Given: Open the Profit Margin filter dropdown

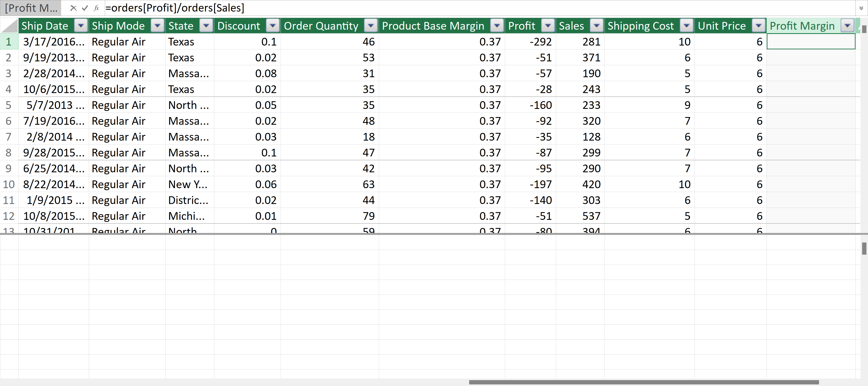Looking at the screenshot, I should click(847, 26).
